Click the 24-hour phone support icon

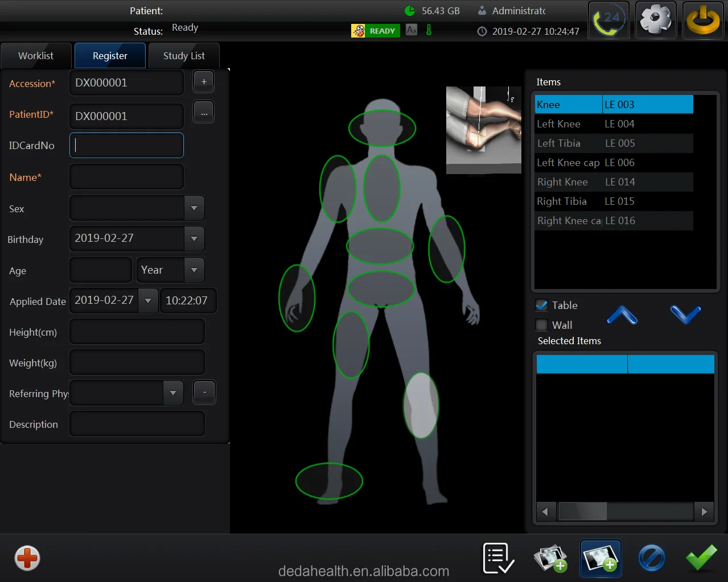click(608, 20)
